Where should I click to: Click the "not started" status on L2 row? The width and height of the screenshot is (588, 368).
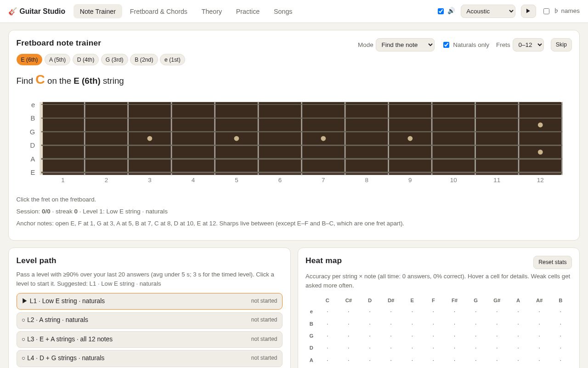coord(264,320)
